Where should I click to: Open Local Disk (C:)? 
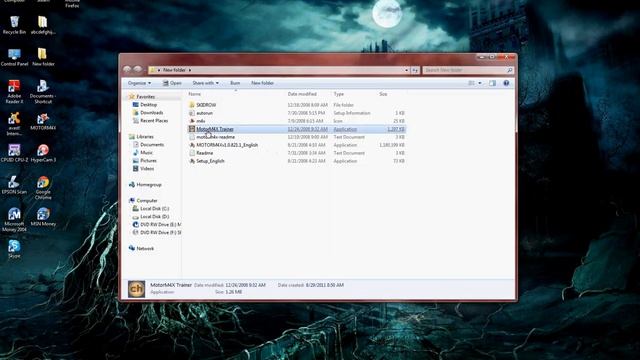[x=154, y=209]
